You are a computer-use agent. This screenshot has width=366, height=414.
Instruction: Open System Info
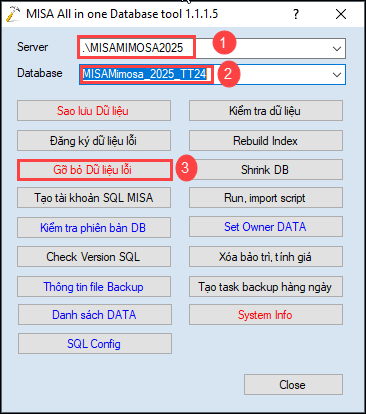click(266, 315)
